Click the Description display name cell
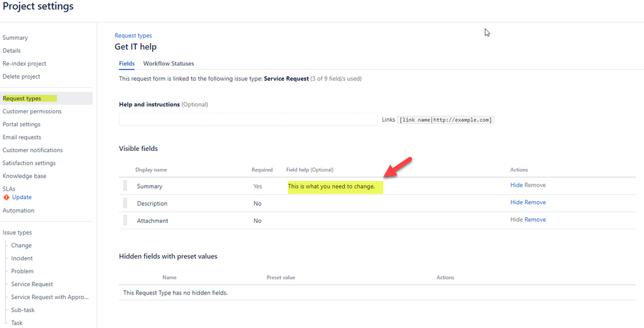This screenshot has width=644, height=328. (152, 204)
